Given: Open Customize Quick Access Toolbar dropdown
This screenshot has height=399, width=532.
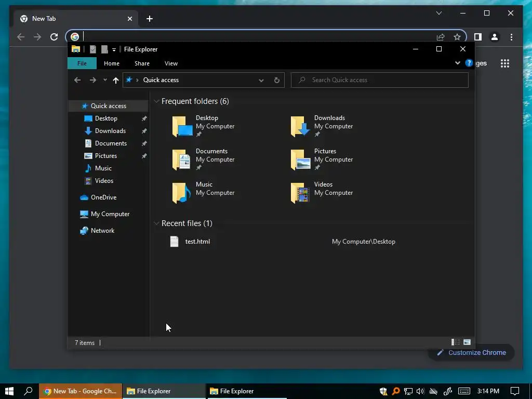Looking at the screenshot, I should (x=114, y=50).
